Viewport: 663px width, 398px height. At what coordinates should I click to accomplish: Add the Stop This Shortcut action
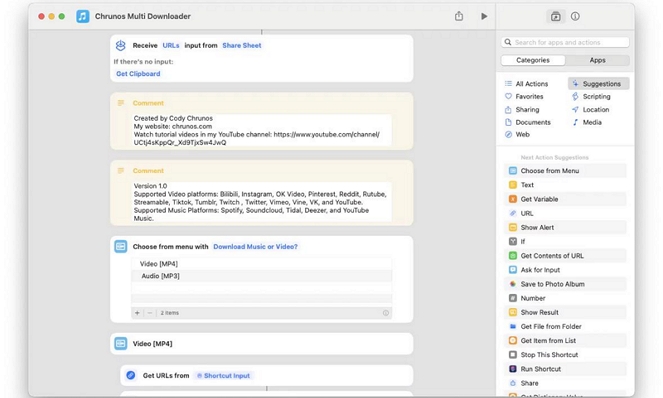click(565, 355)
